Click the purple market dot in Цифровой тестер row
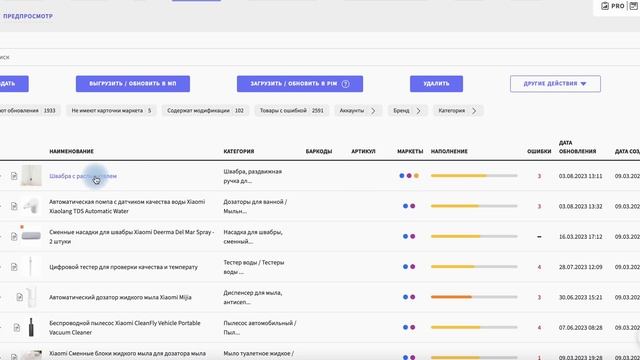The height and width of the screenshot is (360, 640). (413, 267)
